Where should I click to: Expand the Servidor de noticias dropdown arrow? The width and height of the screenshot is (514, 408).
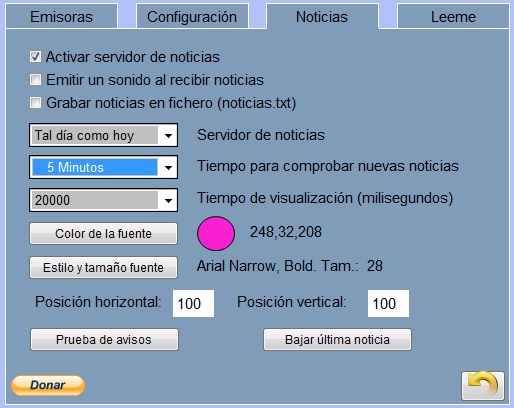168,135
